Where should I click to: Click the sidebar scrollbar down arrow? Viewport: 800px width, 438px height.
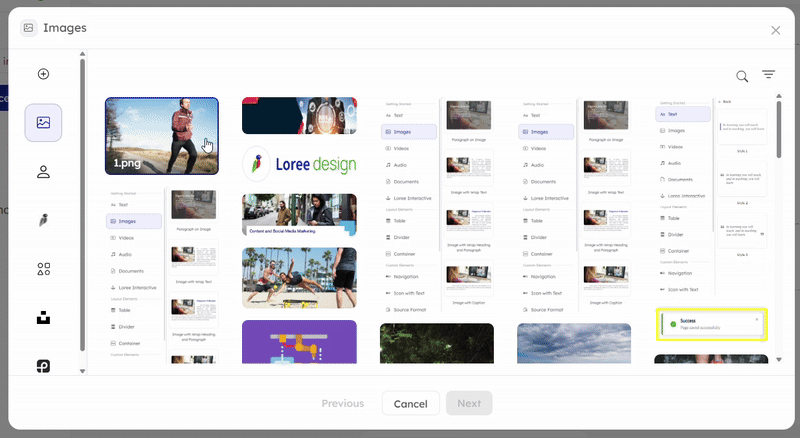pos(82,371)
